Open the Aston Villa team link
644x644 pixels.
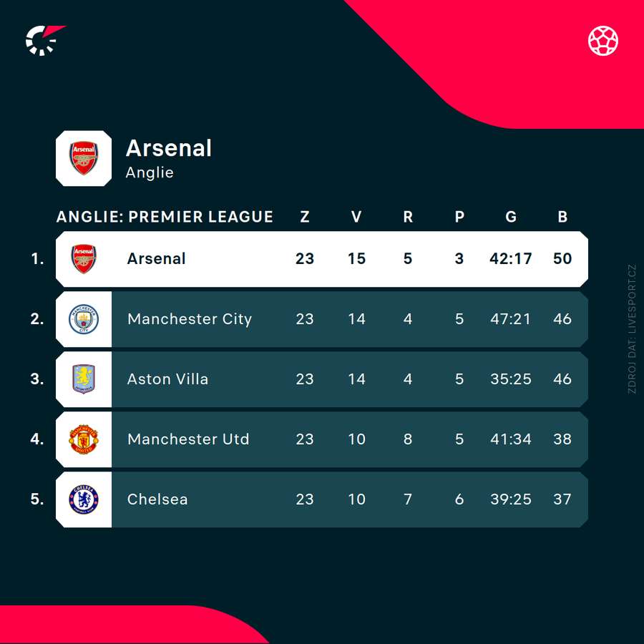tap(167, 379)
